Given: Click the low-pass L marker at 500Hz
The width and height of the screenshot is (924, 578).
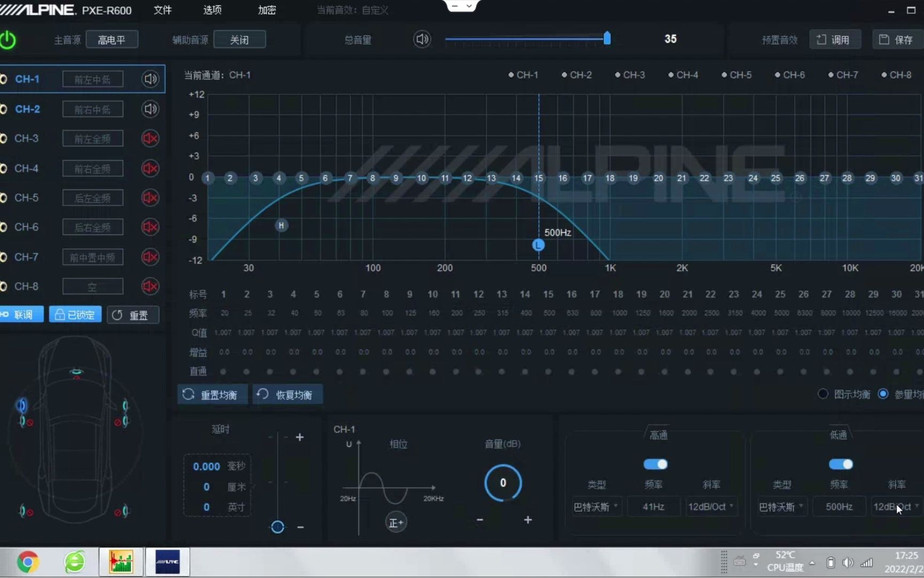Looking at the screenshot, I should point(538,245).
